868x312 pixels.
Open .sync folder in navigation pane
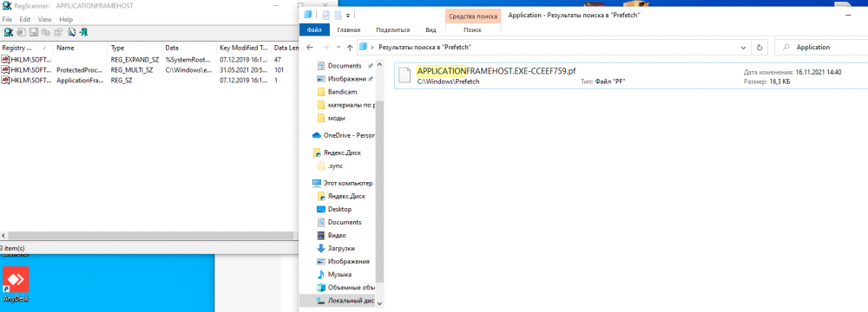point(334,166)
